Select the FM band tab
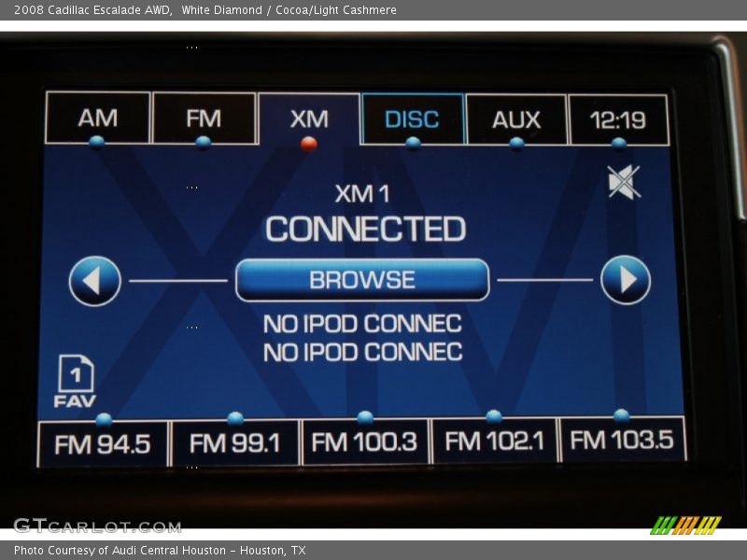Image resolution: width=747 pixels, height=560 pixels. [x=204, y=119]
